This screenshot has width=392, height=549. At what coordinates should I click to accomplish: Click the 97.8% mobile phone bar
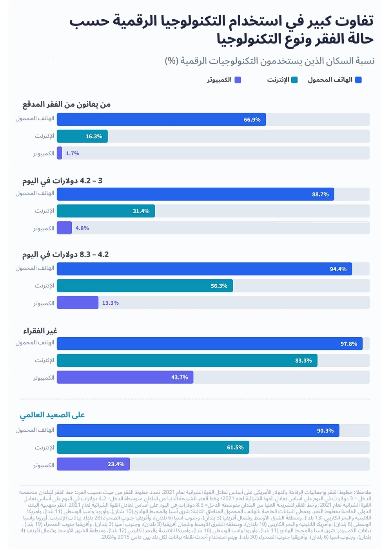pos(210,344)
